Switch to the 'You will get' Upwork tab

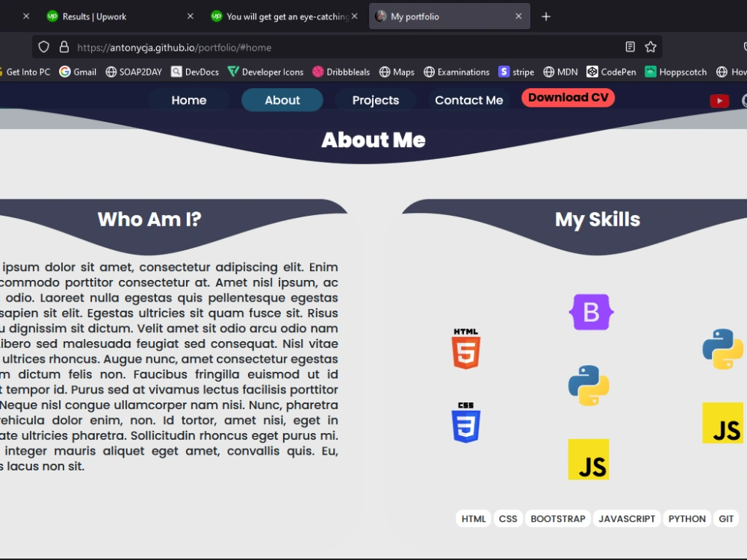tap(285, 16)
